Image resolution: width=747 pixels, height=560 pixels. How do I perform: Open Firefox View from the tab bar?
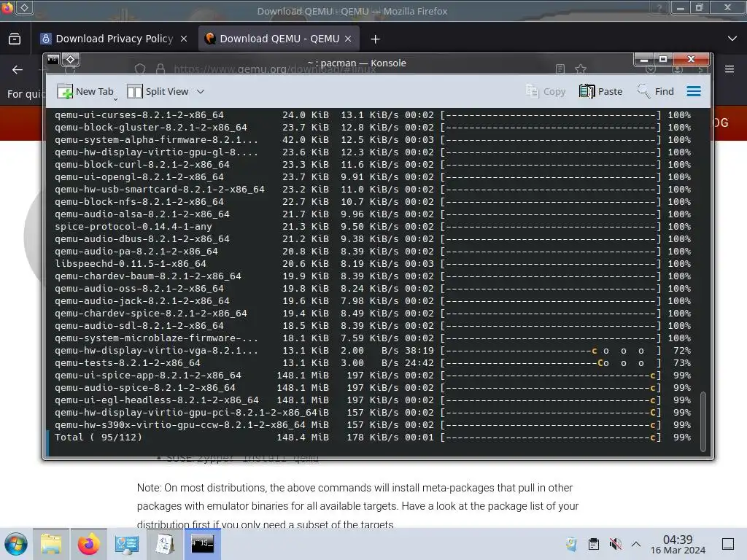pos(15,39)
